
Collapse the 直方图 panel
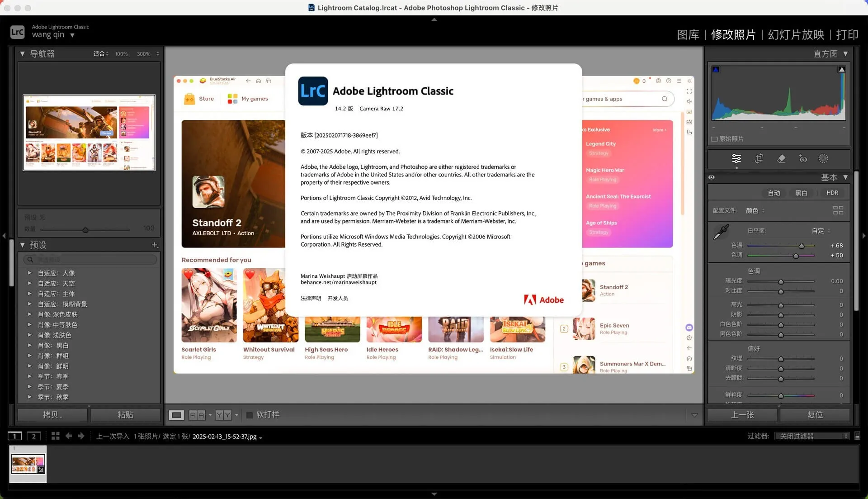[845, 54]
